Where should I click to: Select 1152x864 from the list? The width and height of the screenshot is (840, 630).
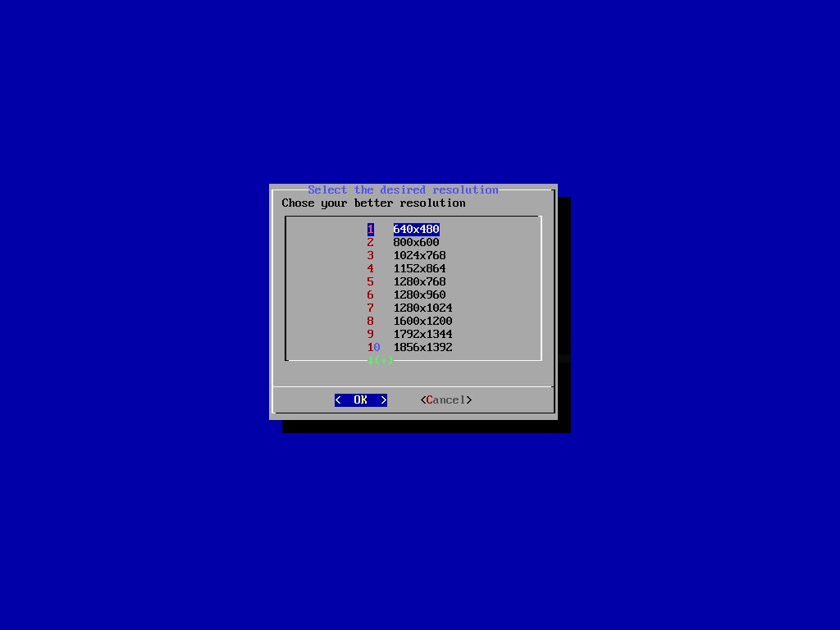click(407, 268)
